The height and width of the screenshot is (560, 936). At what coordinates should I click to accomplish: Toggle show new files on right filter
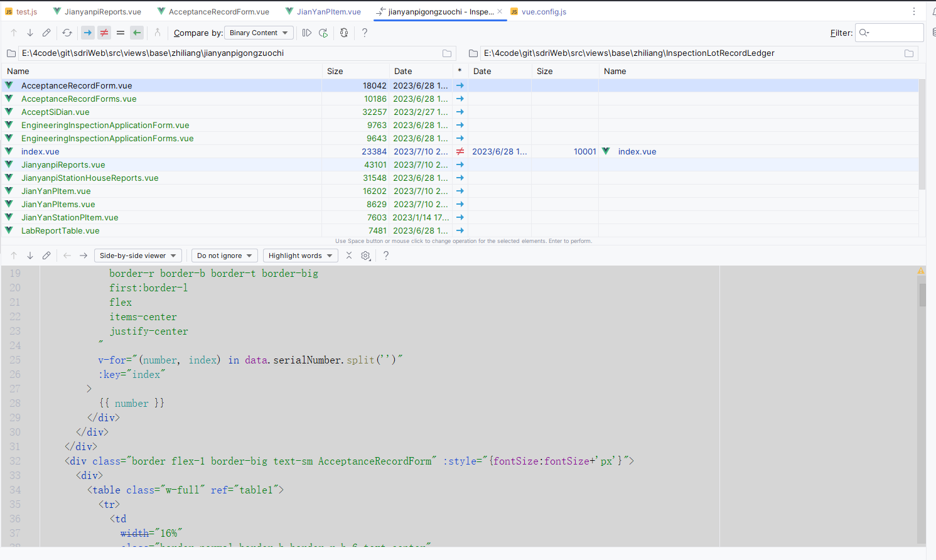pos(137,33)
